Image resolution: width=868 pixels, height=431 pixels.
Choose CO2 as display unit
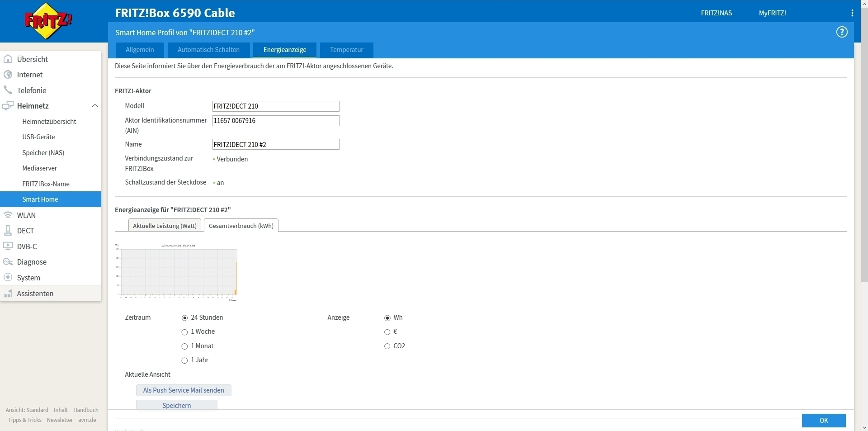coord(387,346)
